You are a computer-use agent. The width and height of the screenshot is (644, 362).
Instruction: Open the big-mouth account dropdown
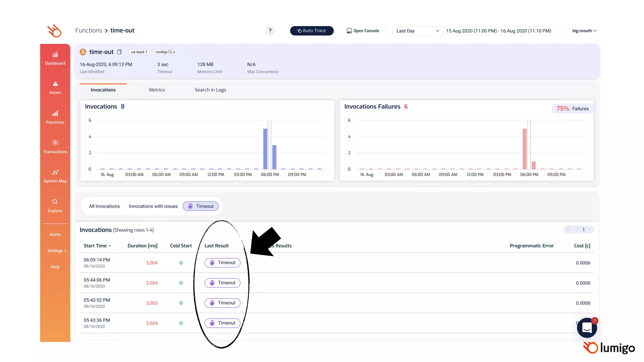point(584,31)
